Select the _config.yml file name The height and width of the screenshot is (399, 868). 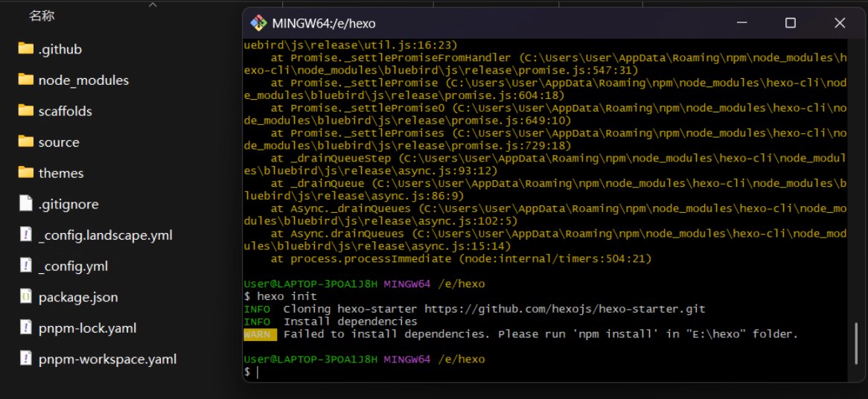[73, 266]
